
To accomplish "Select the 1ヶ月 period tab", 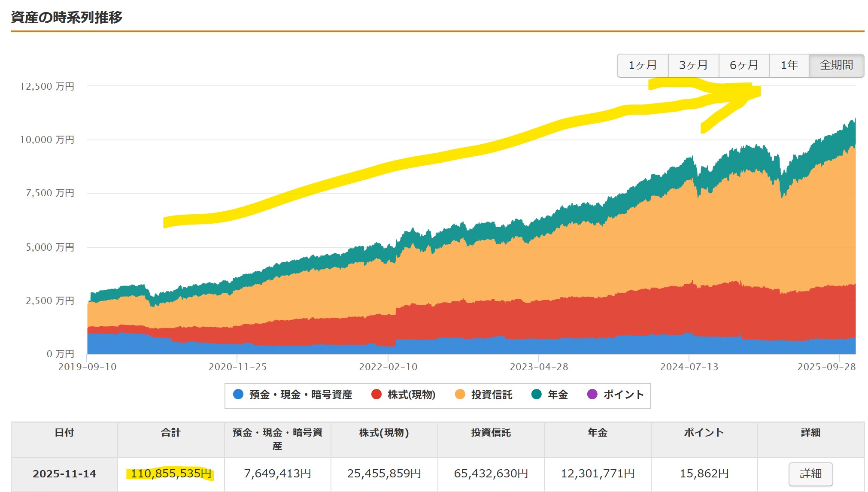I will pyautogui.click(x=643, y=65).
